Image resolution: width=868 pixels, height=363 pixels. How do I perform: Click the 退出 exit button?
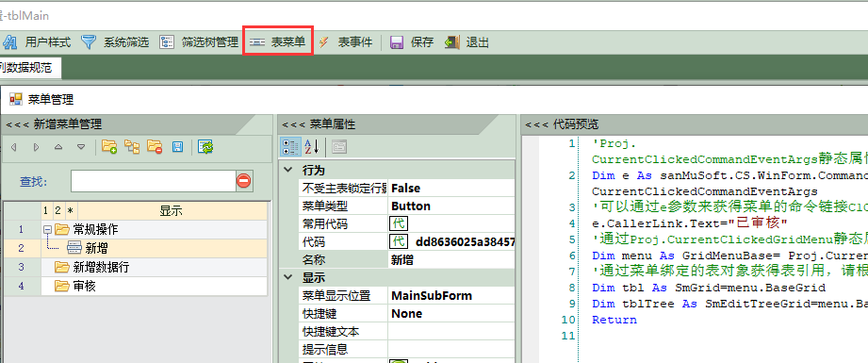coord(467,42)
